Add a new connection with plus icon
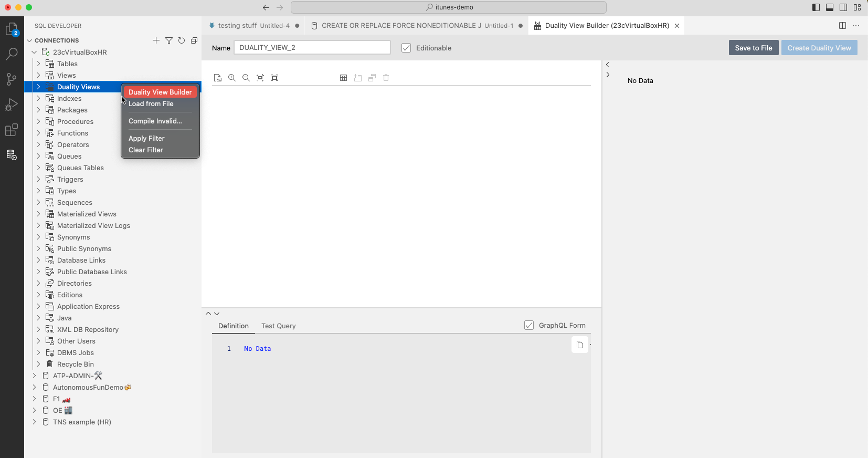 [x=156, y=40]
